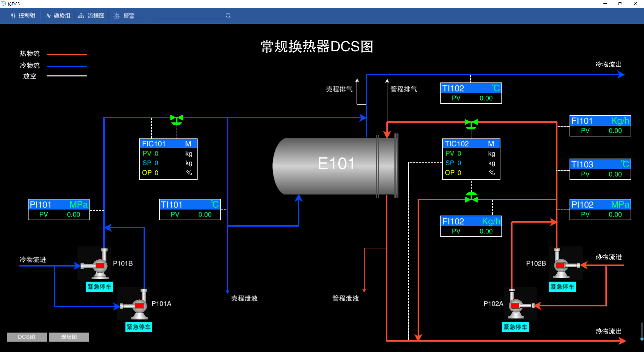
Task: Click the 壳程泄液 label
Action: click(244, 298)
